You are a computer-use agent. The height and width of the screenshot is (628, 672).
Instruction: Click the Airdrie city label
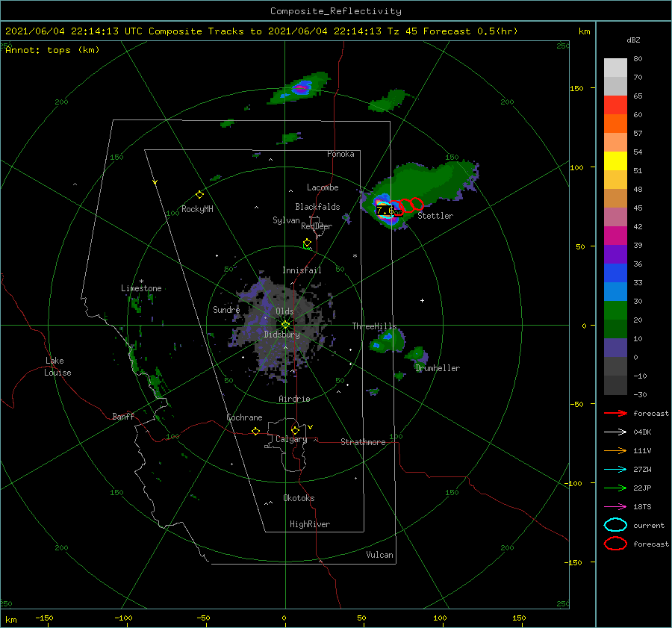(x=294, y=399)
